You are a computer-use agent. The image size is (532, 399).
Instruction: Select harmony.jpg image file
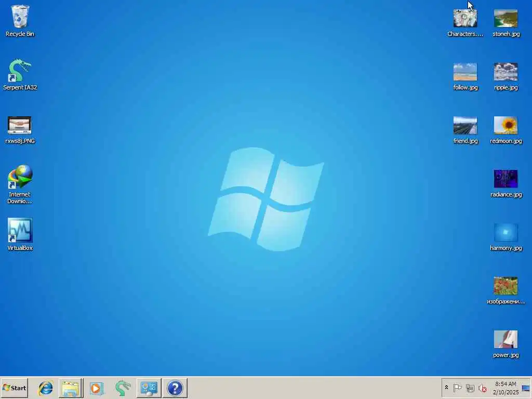[506, 237]
